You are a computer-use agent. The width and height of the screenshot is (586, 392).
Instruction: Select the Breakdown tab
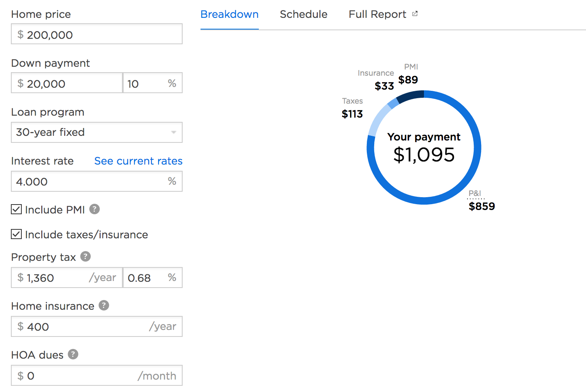click(x=229, y=14)
